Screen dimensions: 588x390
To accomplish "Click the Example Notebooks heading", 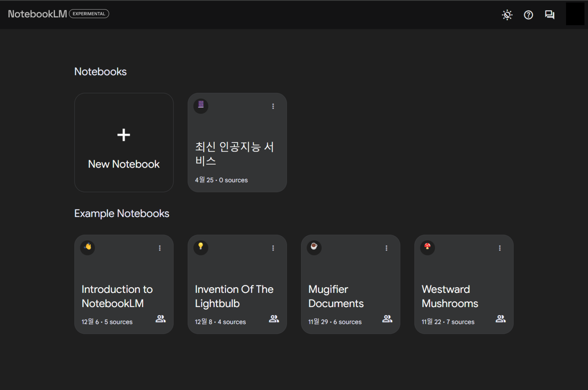I will (122, 213).
